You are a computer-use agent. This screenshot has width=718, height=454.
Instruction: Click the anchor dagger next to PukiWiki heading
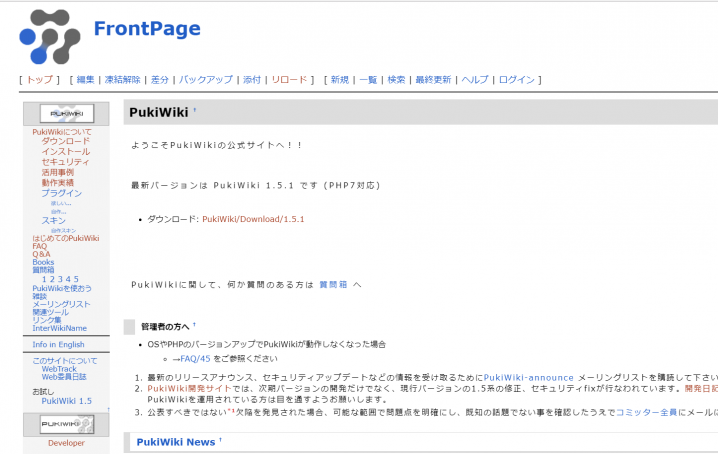(195, 110)
